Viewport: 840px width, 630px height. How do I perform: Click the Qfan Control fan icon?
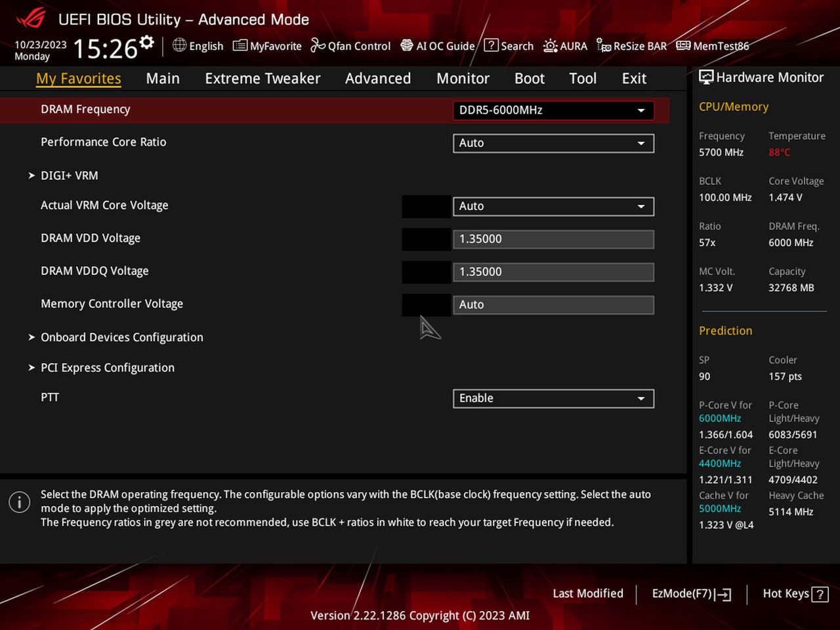click(x=318, y=45)
